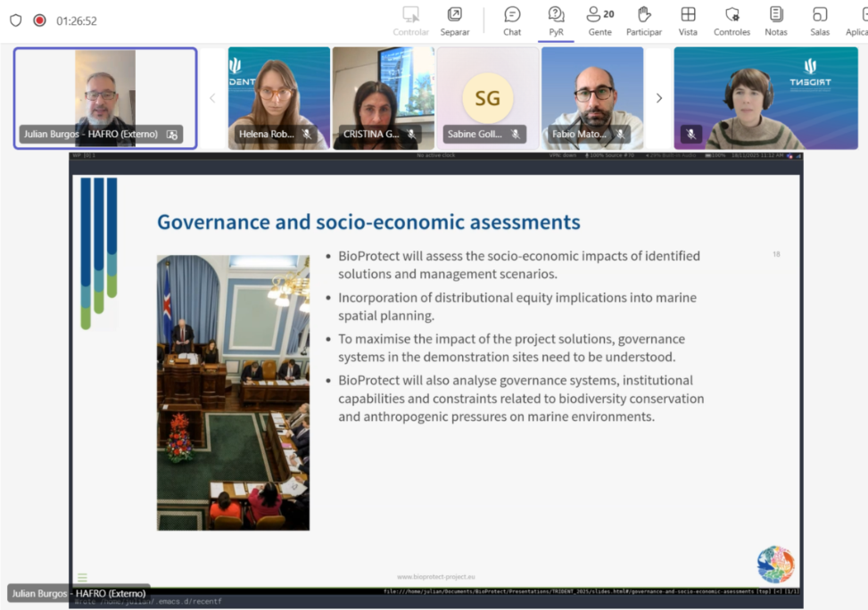The height and width of the screenshot is (610, 868).
Task: Toggle Fabio Mato's muted microphone icon
Action: pos(620,135)
